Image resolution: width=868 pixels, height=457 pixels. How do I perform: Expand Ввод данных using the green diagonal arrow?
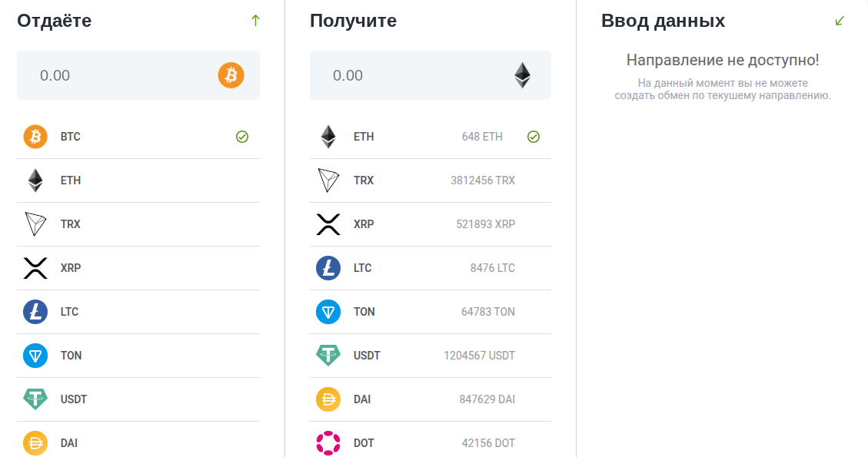click(x=840, y=21)
